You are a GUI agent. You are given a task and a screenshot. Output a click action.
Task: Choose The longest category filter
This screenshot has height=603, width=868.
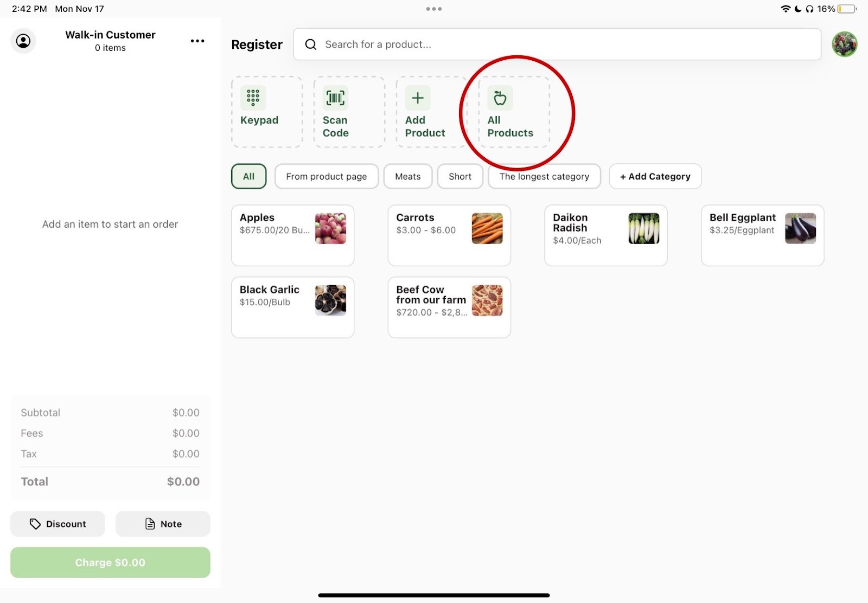click(x=544, y=176)
